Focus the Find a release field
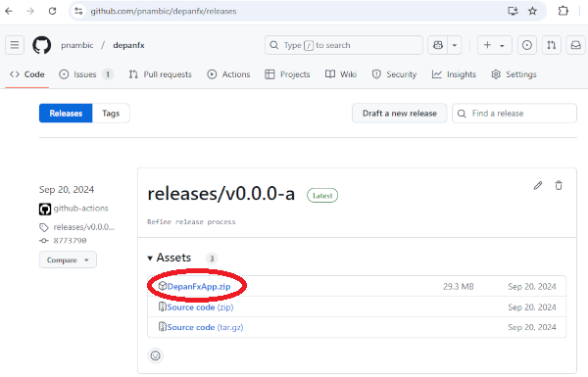This screenshot has width=588, height=377. point(514,114)
